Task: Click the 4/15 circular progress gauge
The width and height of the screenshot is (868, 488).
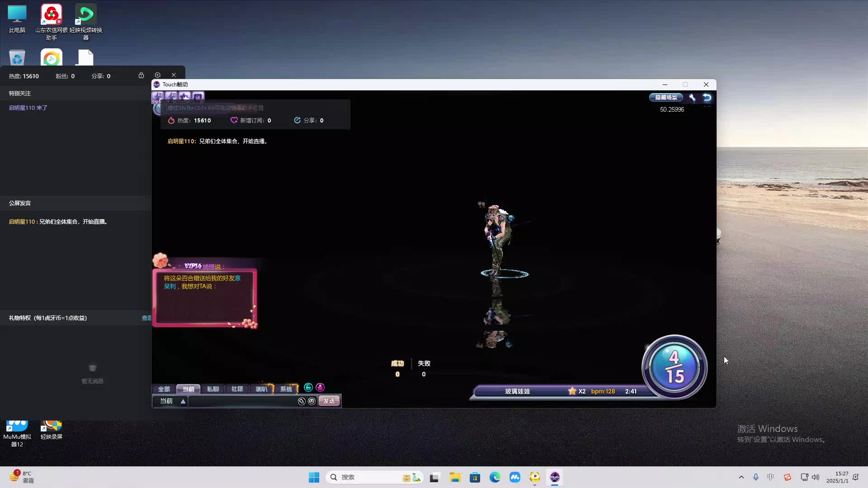Action: click(x=674, y=367)
